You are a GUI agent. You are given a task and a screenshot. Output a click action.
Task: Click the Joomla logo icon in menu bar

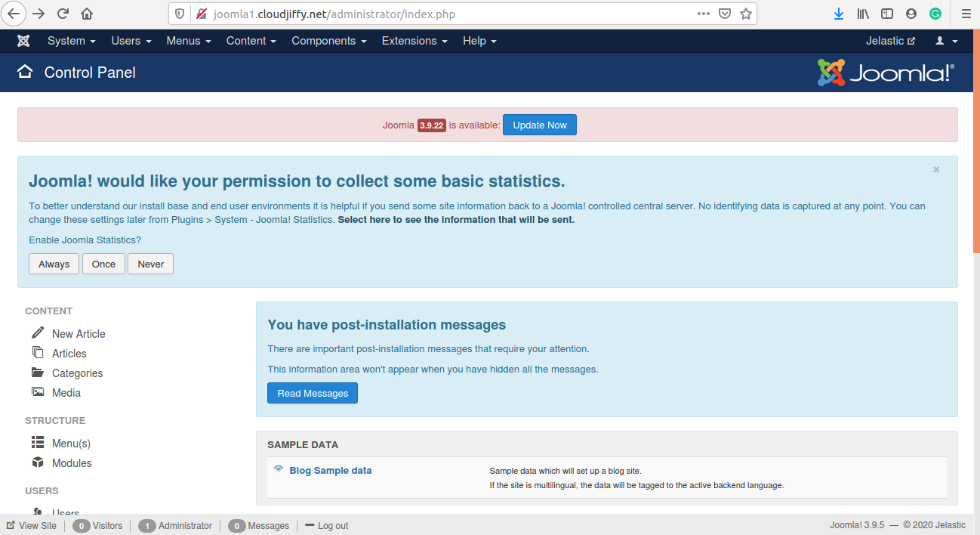point(23,41)
